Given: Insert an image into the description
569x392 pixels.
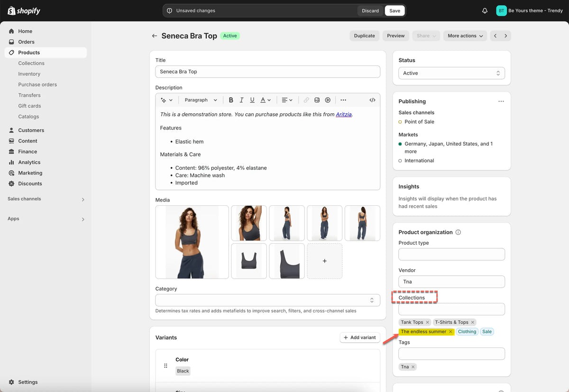Looking at the screenshot, I should [317, 100].
